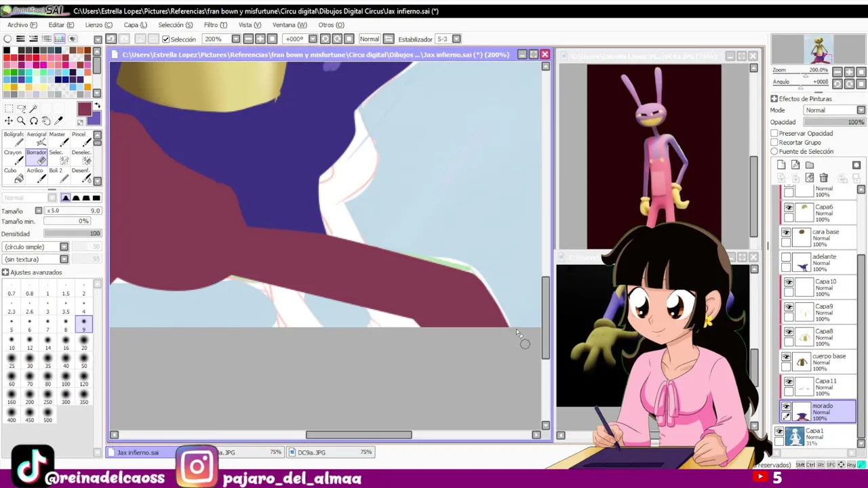This screenshot has height=488, width=868.
Task: Switch to the DC9a.JPG document tab
Action: (330, 453)
